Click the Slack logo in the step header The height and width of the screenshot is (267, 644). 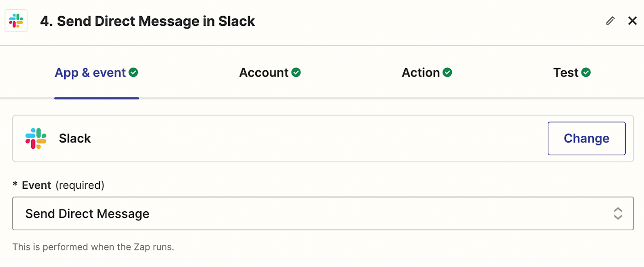click(x=16, y=21)
